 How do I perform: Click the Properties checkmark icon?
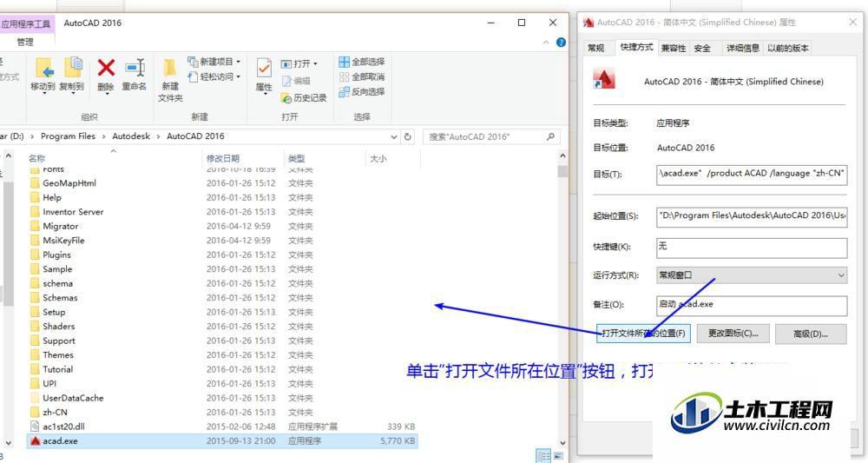264,68
